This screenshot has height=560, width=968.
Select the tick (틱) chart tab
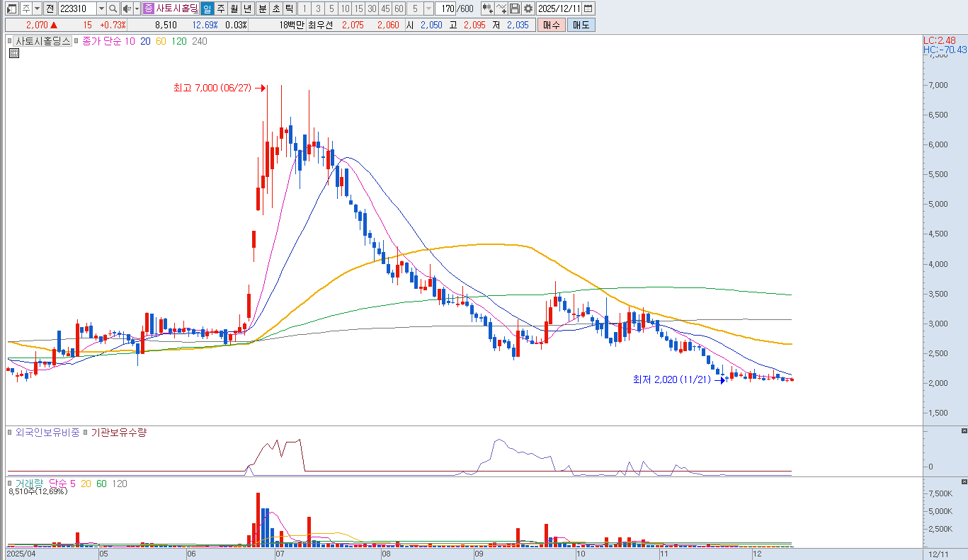click(289, 8)
